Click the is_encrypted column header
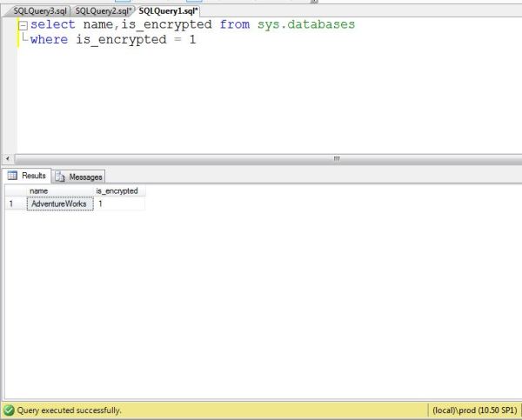Image resolution: width=522 pixels, height=420 pixels. [x=118, y=190]
